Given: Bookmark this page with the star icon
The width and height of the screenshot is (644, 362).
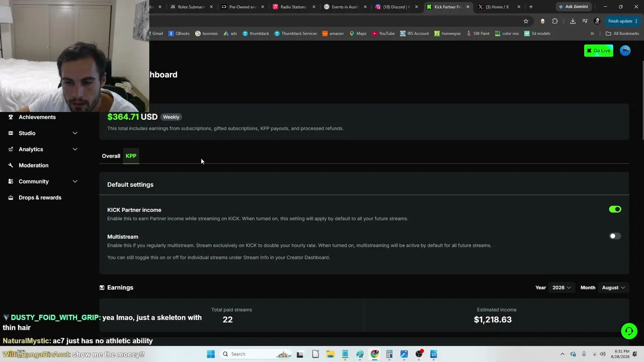Looking at the screenshot, I should pos(526,21).
